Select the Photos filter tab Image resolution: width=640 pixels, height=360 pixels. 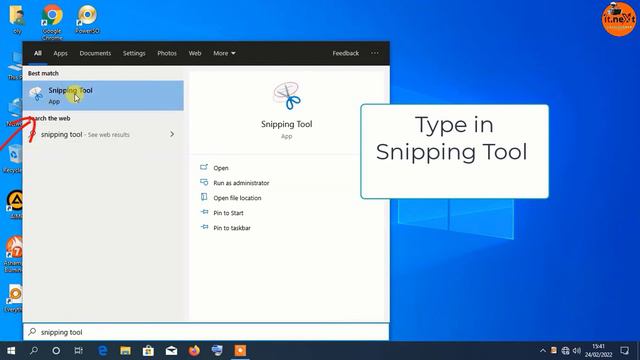pyautogui.click(x=167, y=53)
